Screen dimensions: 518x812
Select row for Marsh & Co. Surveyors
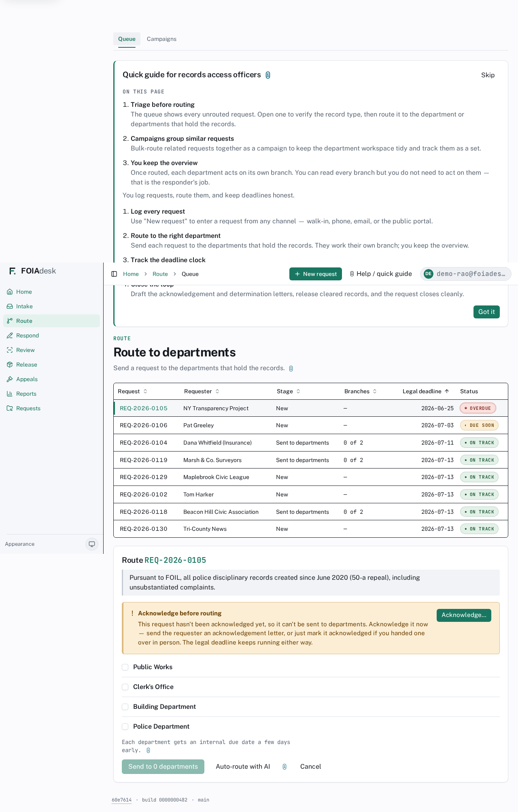pos(310,460)
